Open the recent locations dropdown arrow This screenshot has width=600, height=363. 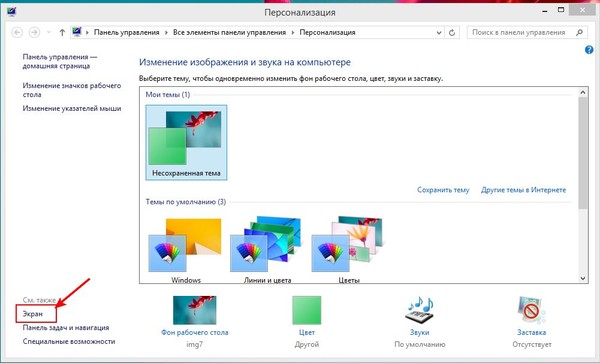[x=49, y=33]
